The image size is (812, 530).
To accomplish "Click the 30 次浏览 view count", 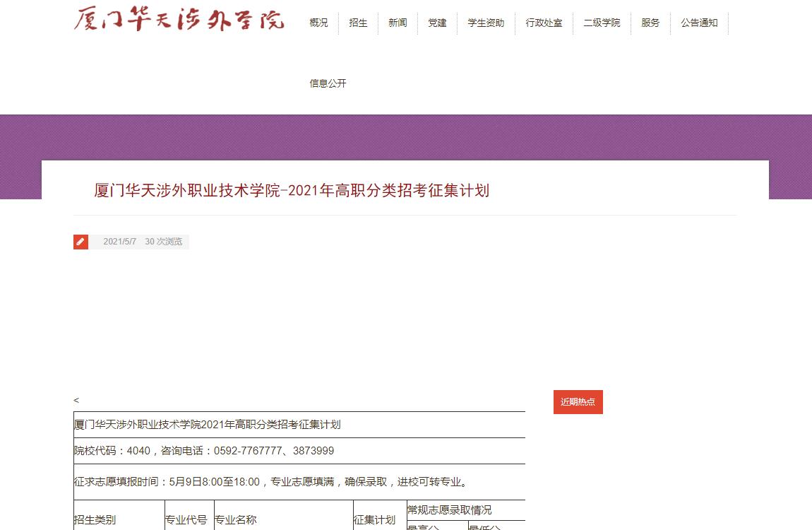I will (163, 242).
